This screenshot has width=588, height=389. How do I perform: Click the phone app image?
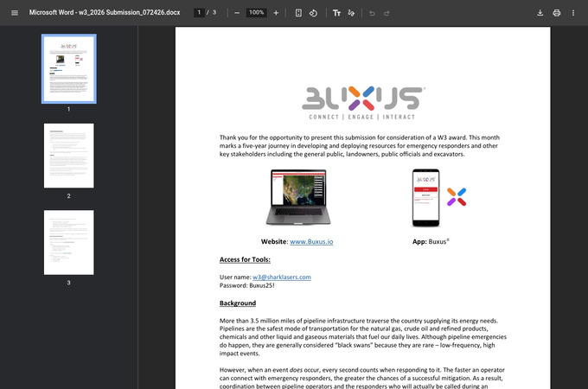[x=426, y=197]
